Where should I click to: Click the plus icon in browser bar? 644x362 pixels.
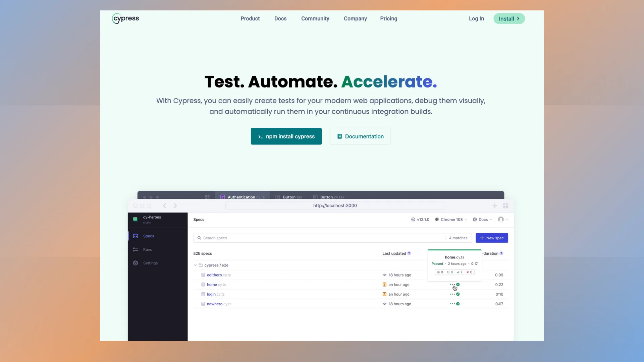(495, 206)
